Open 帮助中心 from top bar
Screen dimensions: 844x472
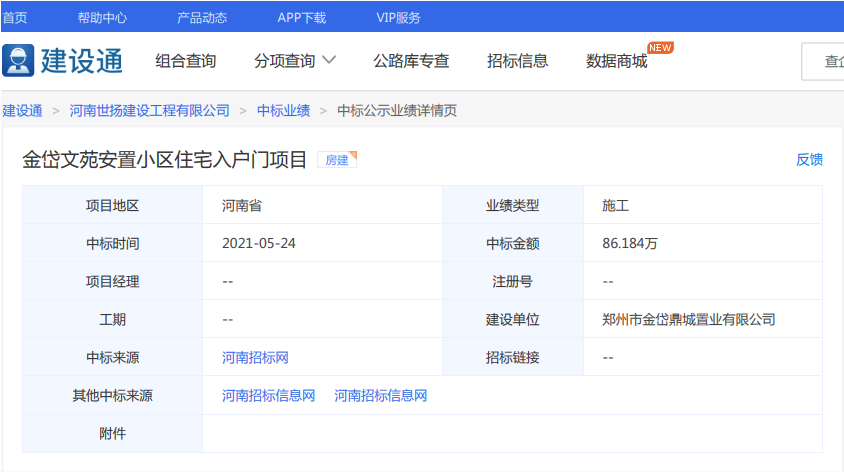[102, 17]
